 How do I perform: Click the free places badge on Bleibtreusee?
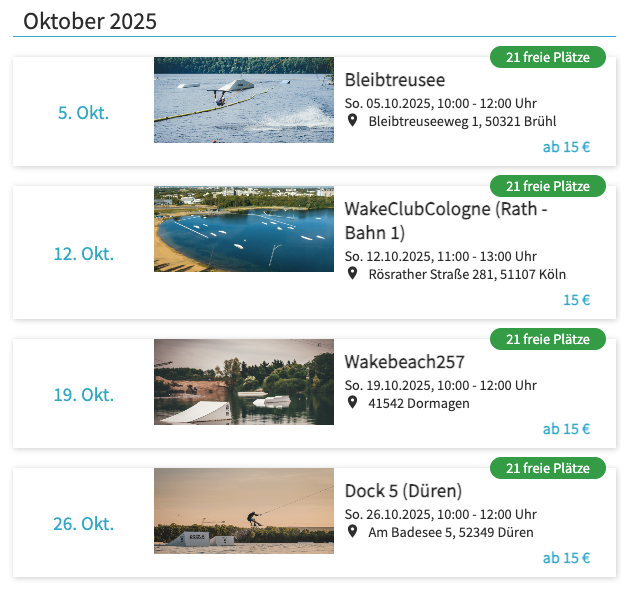click(x=548, y=57)
